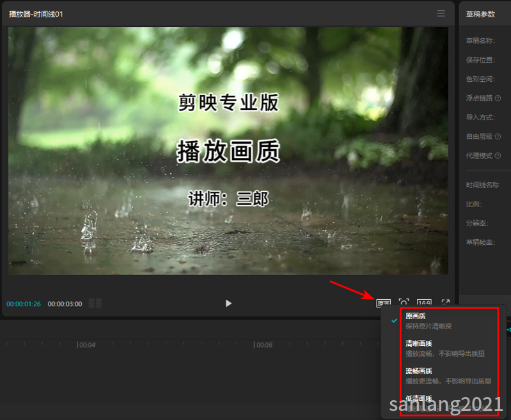Click the 分辨率 label

(477, 223)
